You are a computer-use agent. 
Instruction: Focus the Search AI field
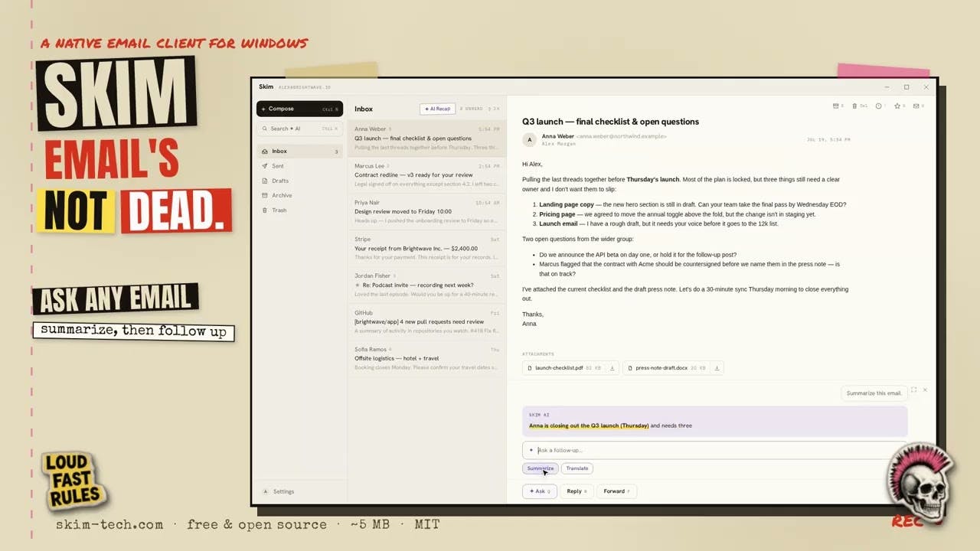[299, 129]
